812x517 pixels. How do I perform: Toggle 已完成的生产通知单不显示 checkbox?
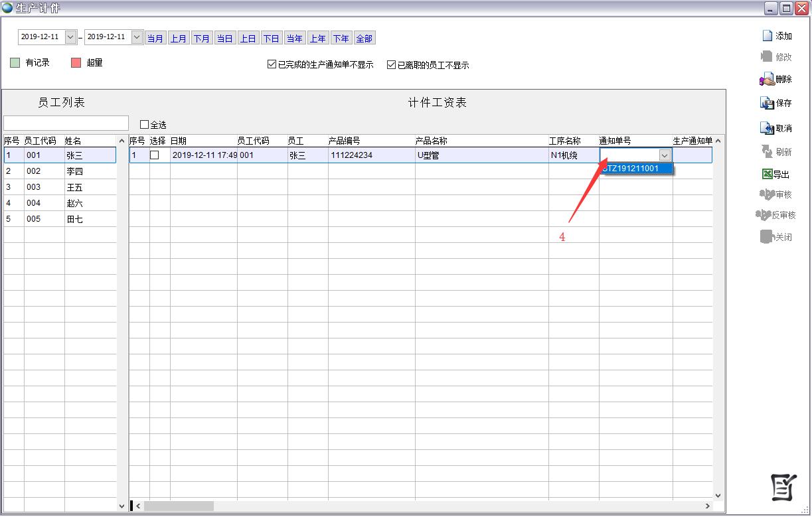tap(272, 65)
